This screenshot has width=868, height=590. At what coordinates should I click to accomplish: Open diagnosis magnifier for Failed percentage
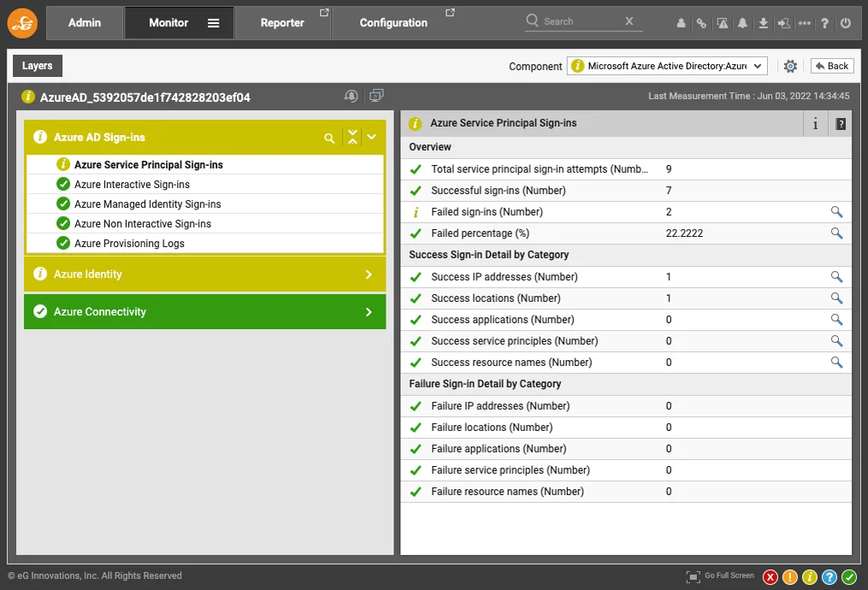836,233
